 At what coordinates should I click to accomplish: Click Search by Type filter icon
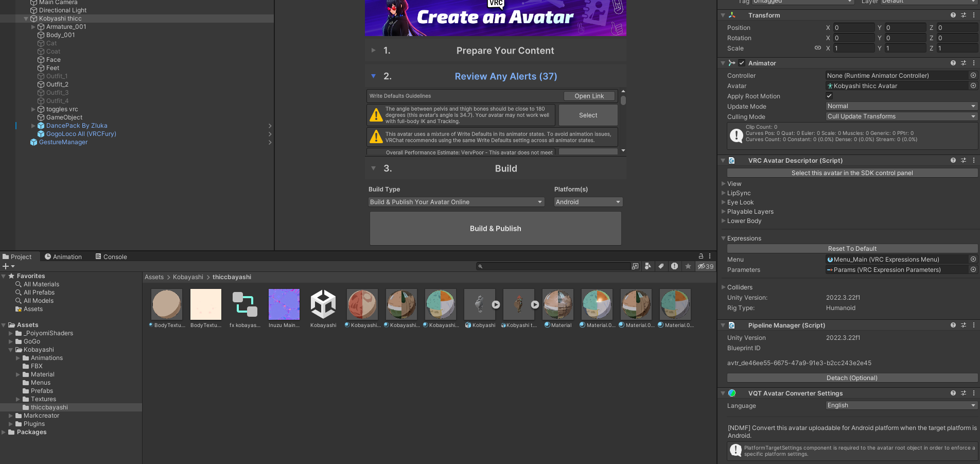coord(648,266)
